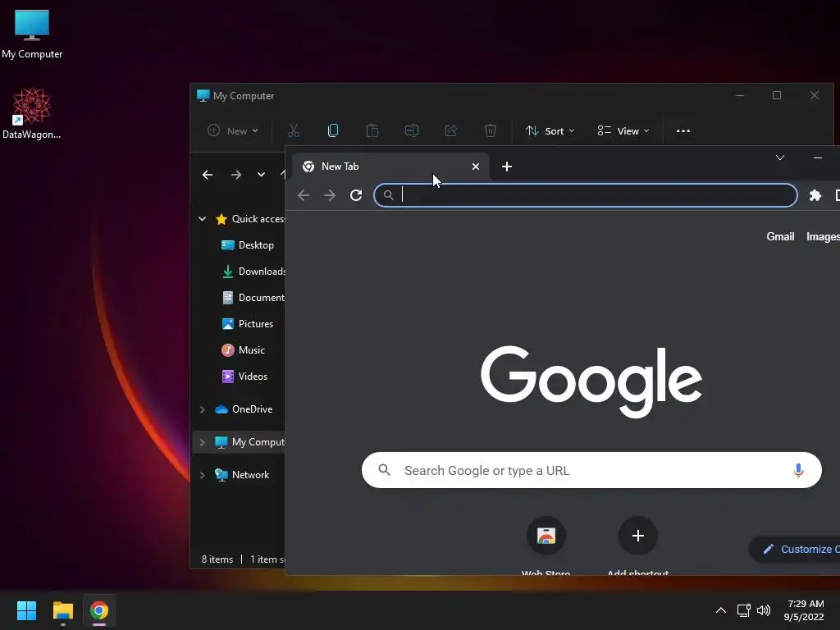Select OneDrive in the navigation pane
Viewport: 840px width, 630px height.
pyautogui.click(x=244, y=409)
